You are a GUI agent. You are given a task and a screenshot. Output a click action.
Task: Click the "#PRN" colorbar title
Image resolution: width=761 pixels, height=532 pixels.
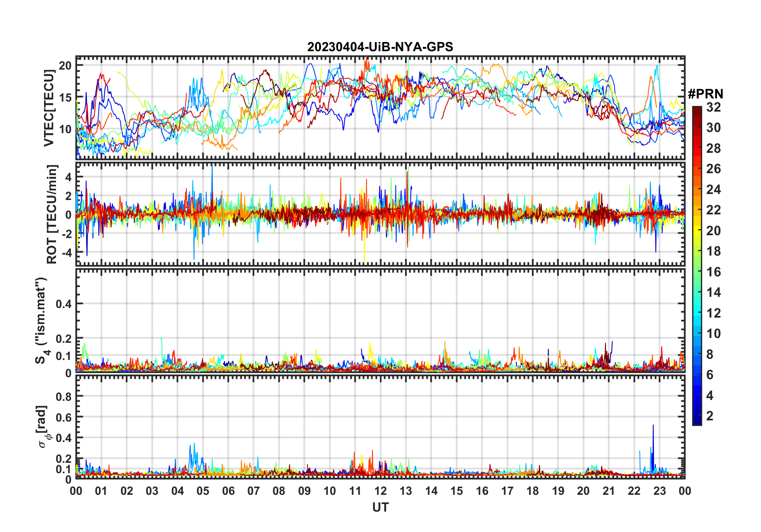point(705,94)
